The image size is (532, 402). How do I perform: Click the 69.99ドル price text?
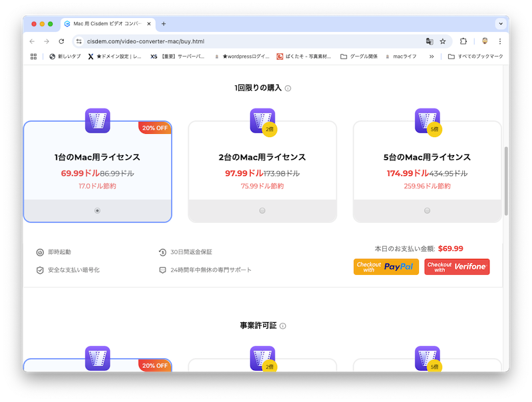pyautogui.click(x=80, y=173)
